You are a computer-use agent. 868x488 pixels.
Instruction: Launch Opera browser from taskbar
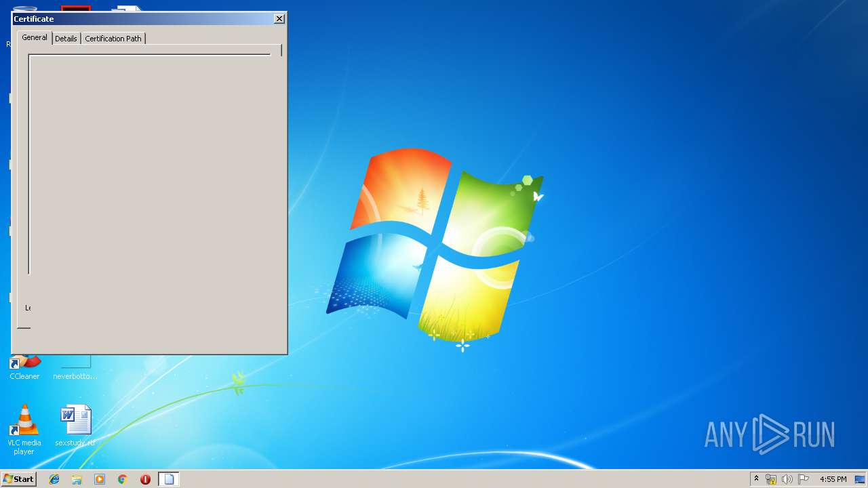(145, 479)
